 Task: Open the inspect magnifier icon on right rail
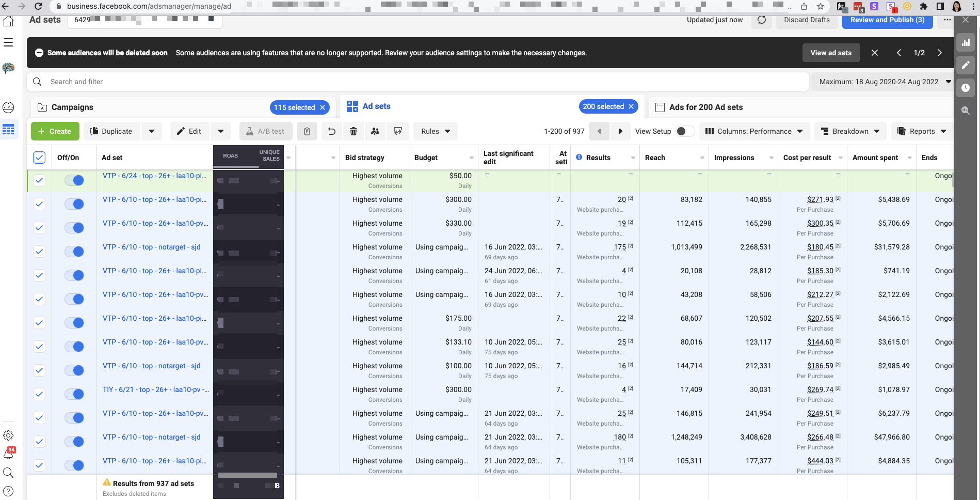point(966,111)
